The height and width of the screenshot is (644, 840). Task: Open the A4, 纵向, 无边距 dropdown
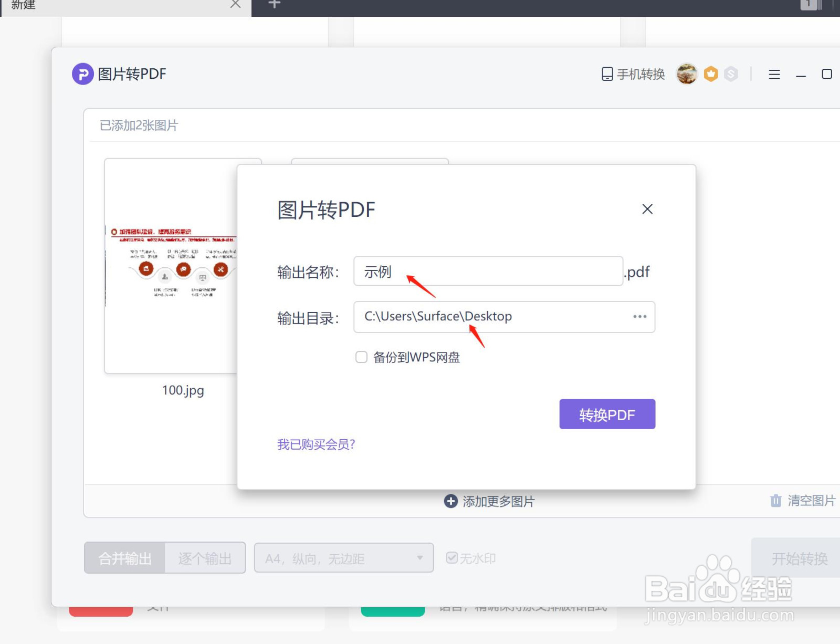tap(344, 558)
